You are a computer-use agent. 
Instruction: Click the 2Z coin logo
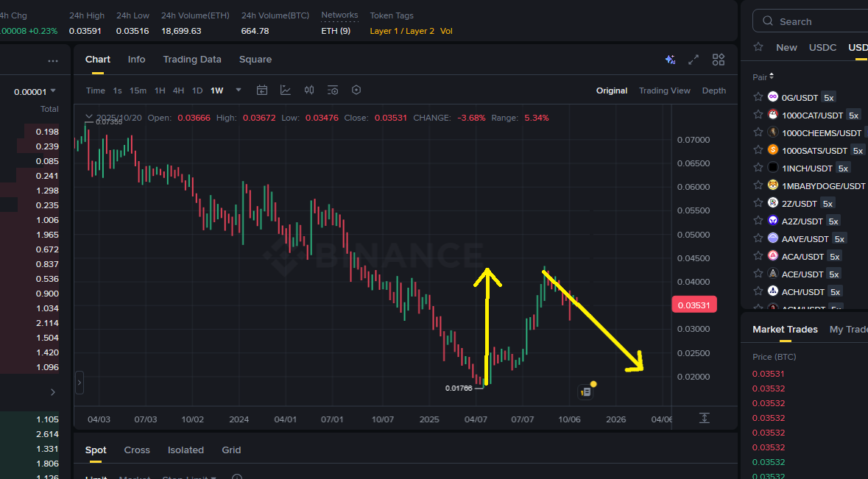click(773, 203)
